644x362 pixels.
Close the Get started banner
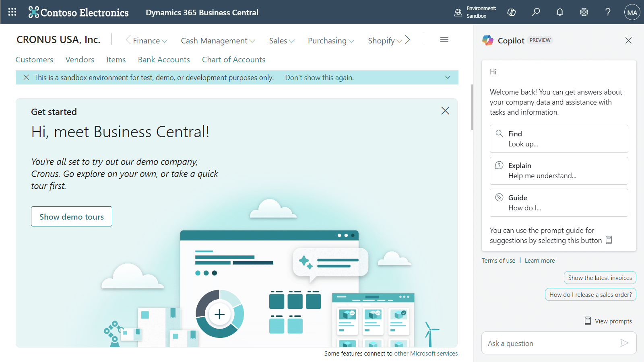(x=445, y=111)
